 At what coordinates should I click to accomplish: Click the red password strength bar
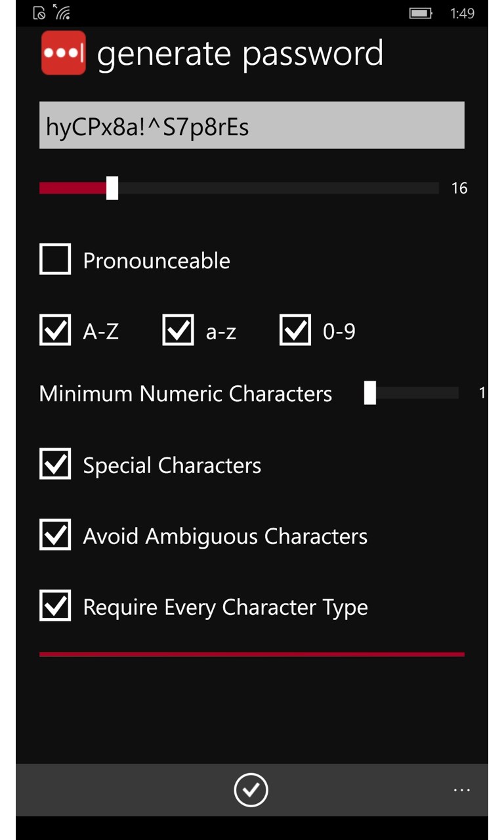pos(251,654)
